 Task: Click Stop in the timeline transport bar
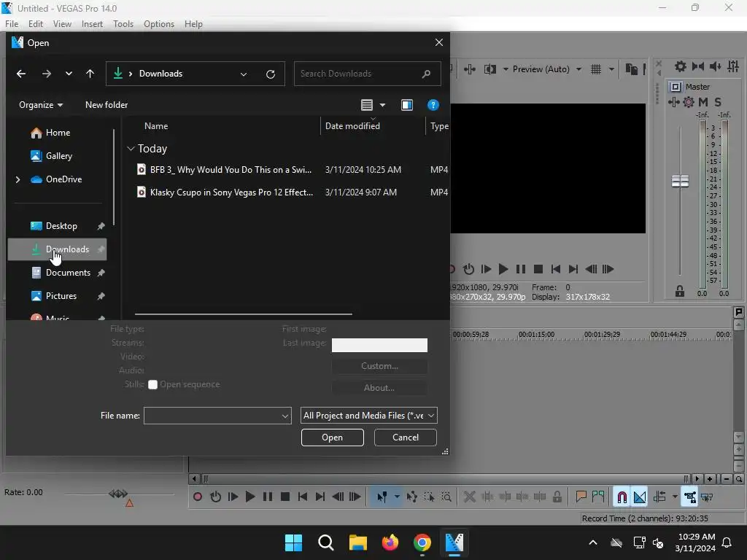coord(285,497)
